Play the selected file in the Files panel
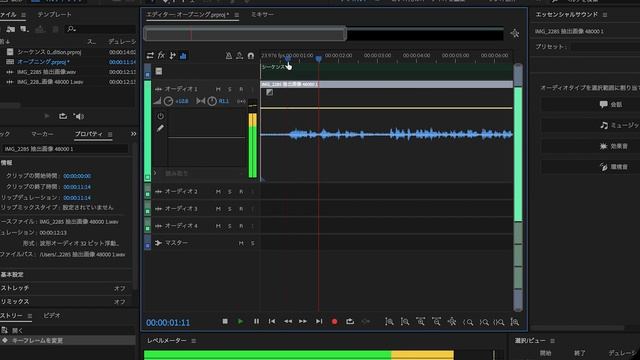Image resolution: width=640 pixels, height=360 pixels. [x=47, y=116]
